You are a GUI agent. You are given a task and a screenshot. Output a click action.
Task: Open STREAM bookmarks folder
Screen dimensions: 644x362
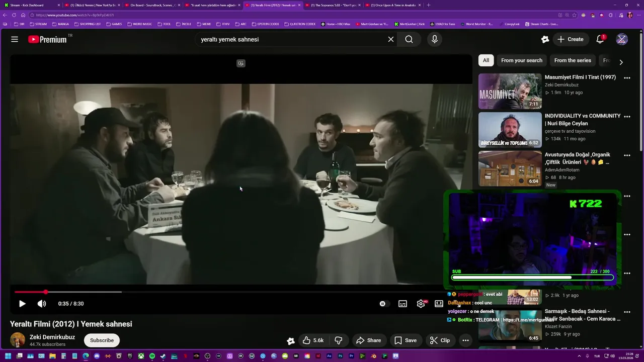pyautogui.click(x=38, y=24)
